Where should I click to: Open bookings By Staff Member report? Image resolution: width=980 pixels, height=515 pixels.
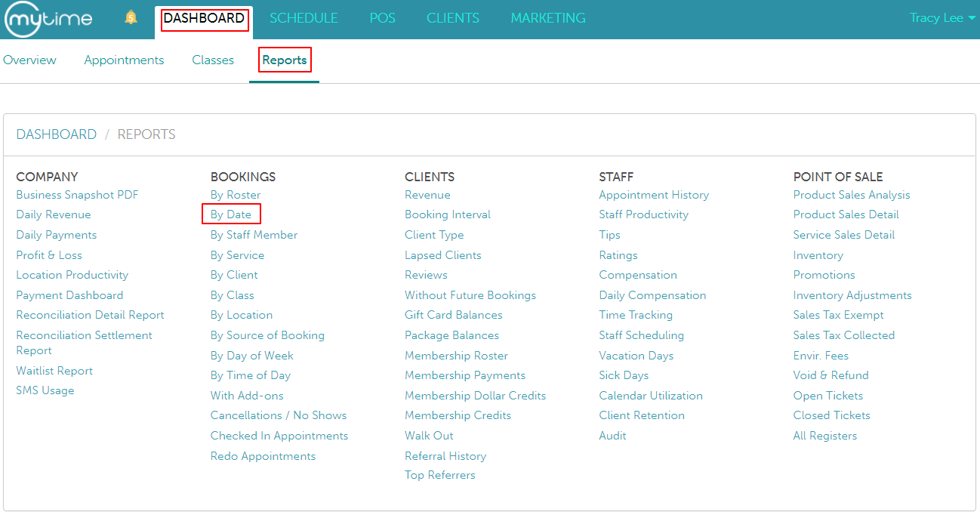click(254, 235)
